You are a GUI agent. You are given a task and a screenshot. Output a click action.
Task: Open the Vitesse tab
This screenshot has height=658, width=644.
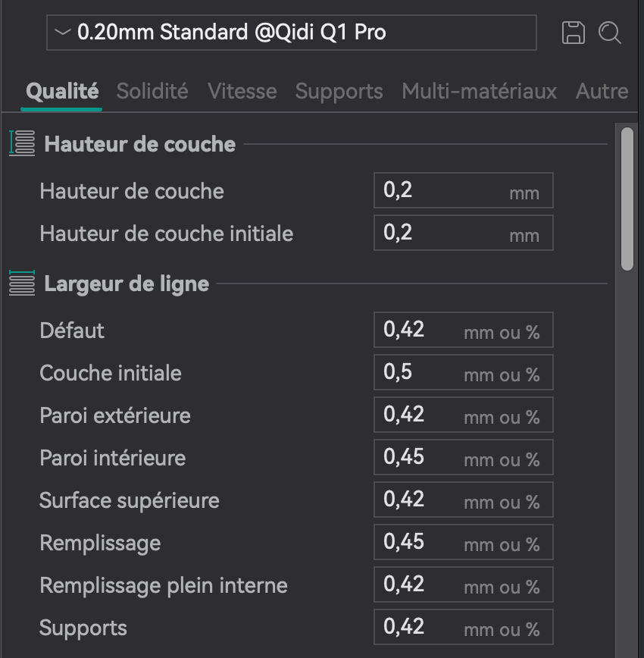pyautogui.click(x=242, y=91)
